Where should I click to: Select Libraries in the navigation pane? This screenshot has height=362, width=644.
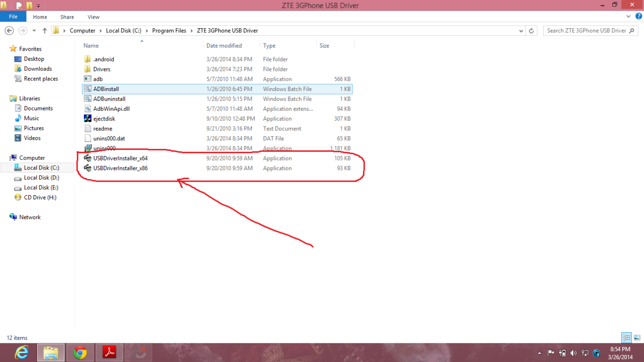(x=30, y=99)
